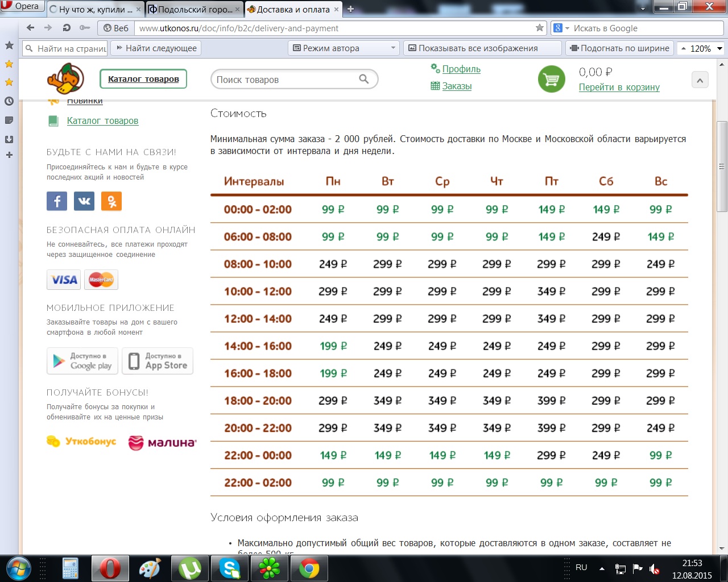The image size is (728, 582).
Task: Click the page vertical scrollbar thumb
Action: pyautogui.click(x=722, y=165)
